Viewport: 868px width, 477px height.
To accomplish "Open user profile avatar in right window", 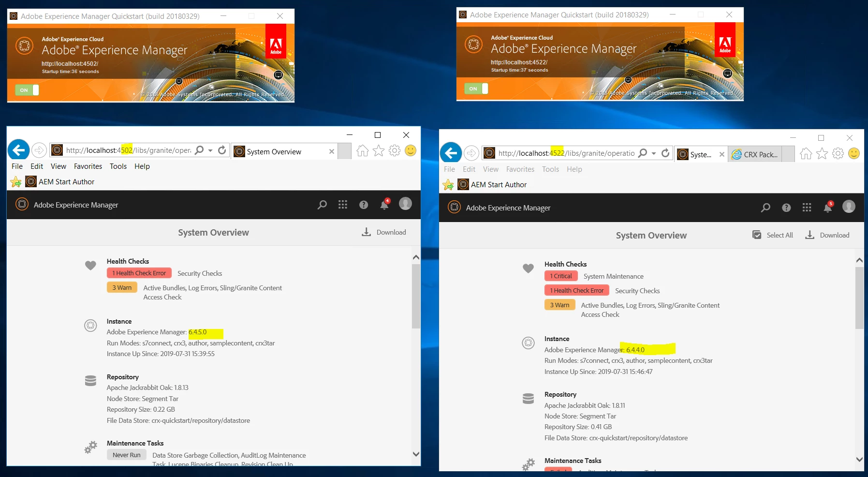I will coord(849,207).
